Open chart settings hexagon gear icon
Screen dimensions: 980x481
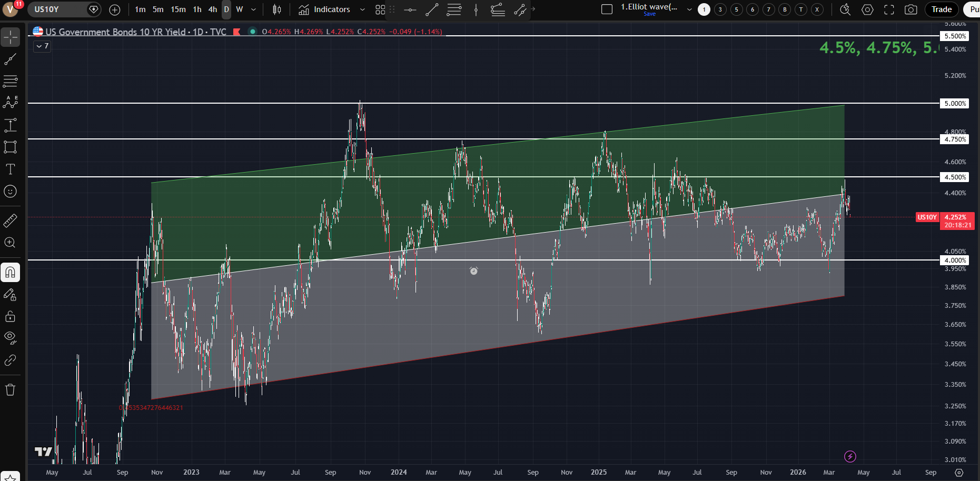(867, 9)
